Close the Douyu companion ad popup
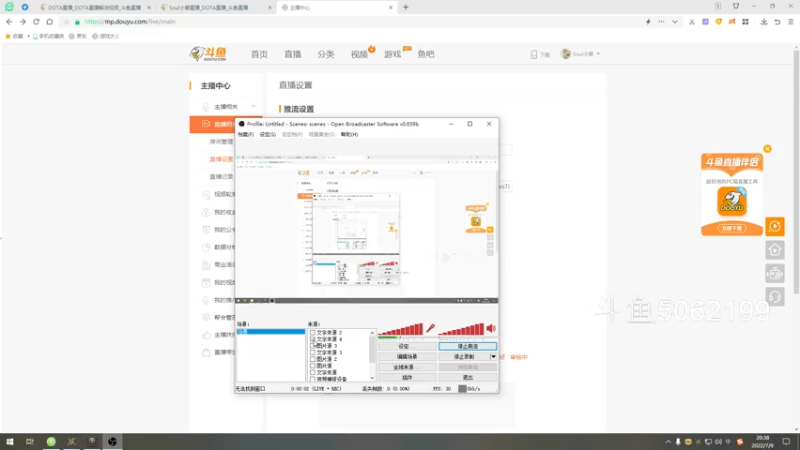 click(767, 148)
